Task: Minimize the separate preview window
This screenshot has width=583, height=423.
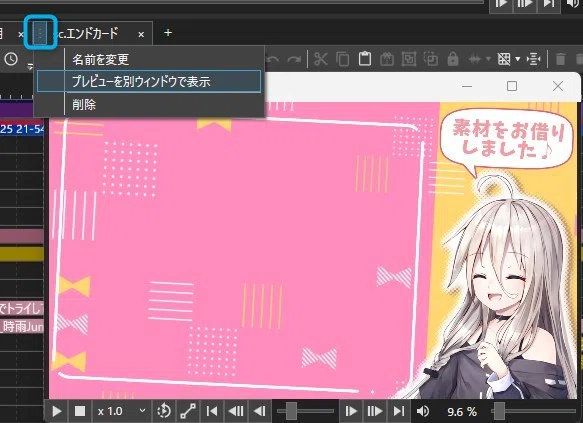Action: click(467, 86)
